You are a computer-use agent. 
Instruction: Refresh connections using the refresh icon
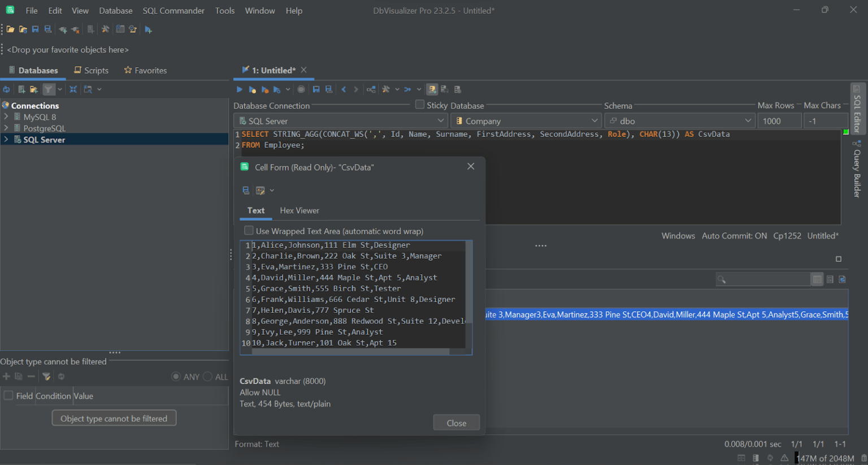coord(7,89)
